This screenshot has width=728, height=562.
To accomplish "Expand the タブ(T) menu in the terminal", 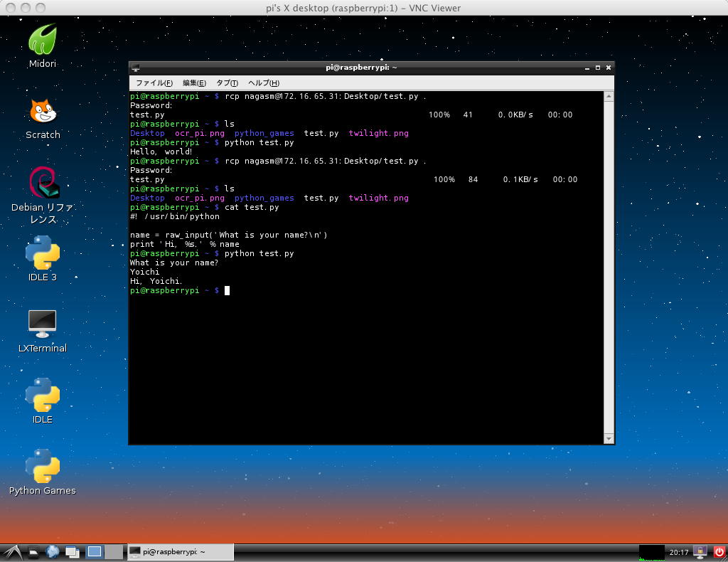I will (227, 83).
